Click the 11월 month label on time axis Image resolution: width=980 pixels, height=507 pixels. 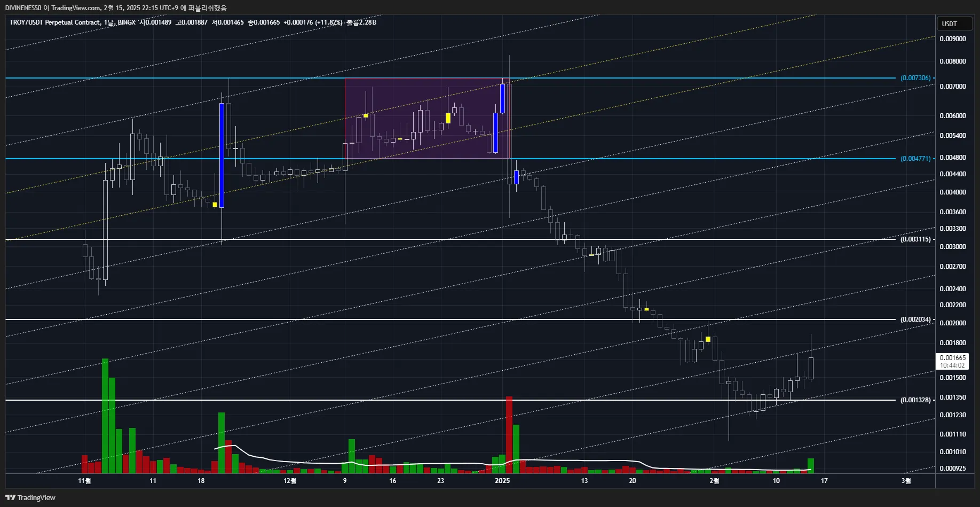[84, 481]
